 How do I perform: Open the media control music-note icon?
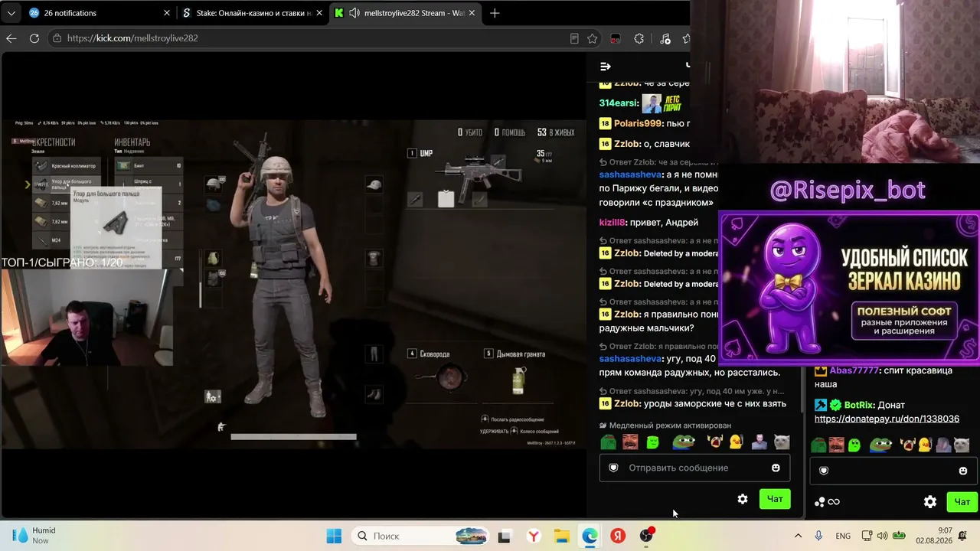665,38
